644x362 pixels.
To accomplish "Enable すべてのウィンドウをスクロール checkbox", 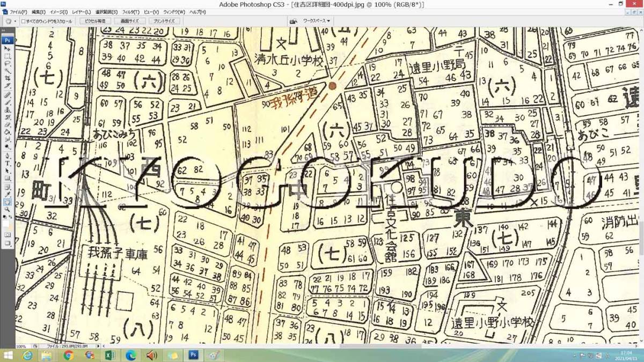I will 23,21.
